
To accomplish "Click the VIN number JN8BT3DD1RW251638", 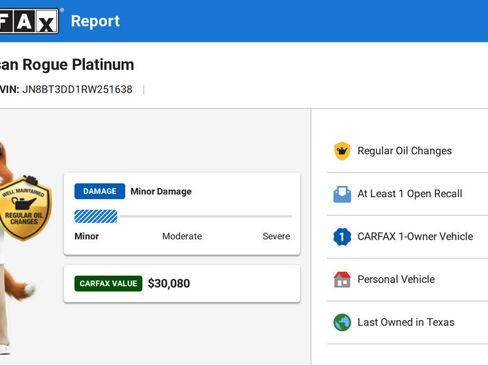I will (x=77, y=90).
